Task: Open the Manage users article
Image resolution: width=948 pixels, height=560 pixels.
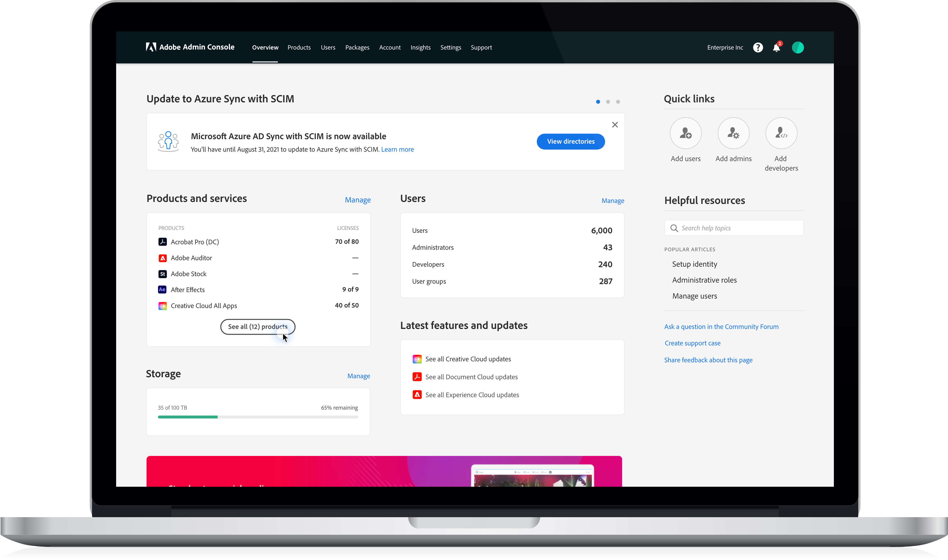Action: point(695,296)
